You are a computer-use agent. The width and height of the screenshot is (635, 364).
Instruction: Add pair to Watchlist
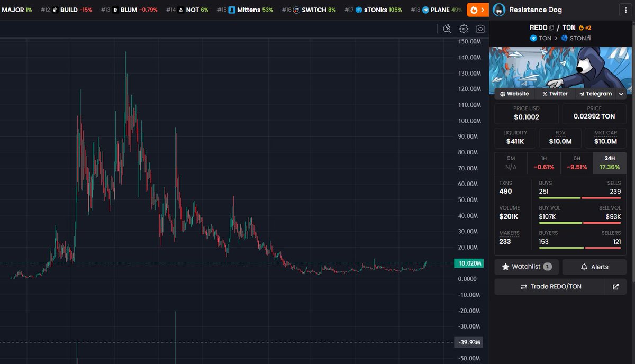point(527,267)
